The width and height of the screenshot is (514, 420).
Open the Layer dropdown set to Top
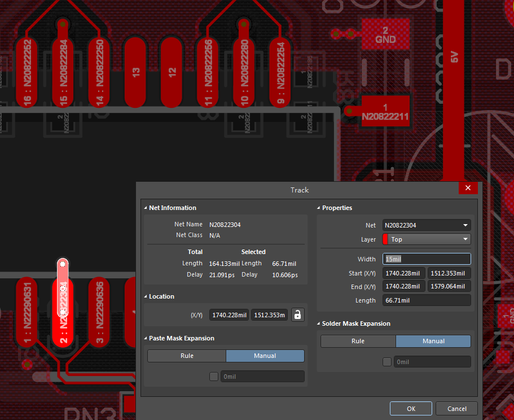click(x=427, y=239)
